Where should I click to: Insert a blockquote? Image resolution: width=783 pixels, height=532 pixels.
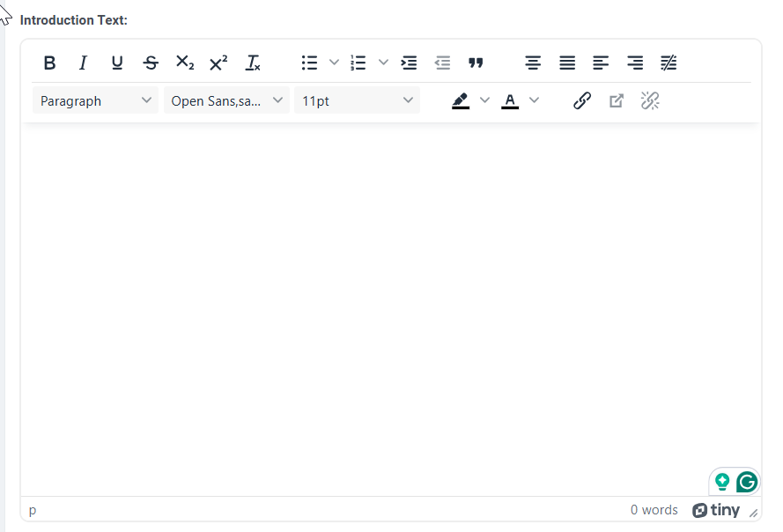pos(476,63)
